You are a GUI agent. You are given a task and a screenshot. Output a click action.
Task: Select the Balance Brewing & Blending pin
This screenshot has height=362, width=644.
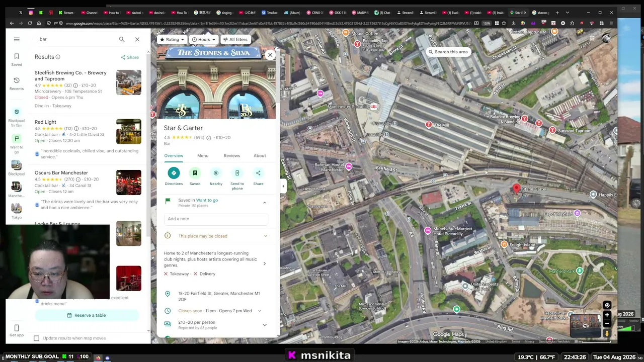pyautogui.click(x=524, y=119)
